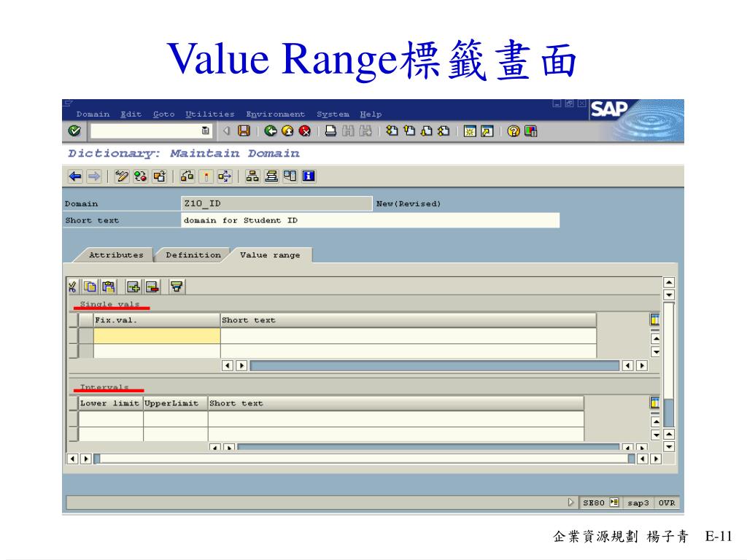Open the Domain menu
Screen dimensions: 747x560
93,114
